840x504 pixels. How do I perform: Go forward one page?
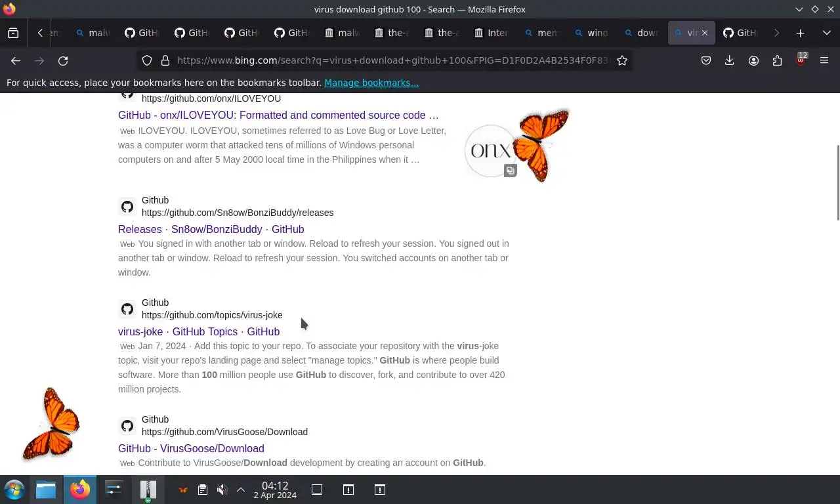39,60
